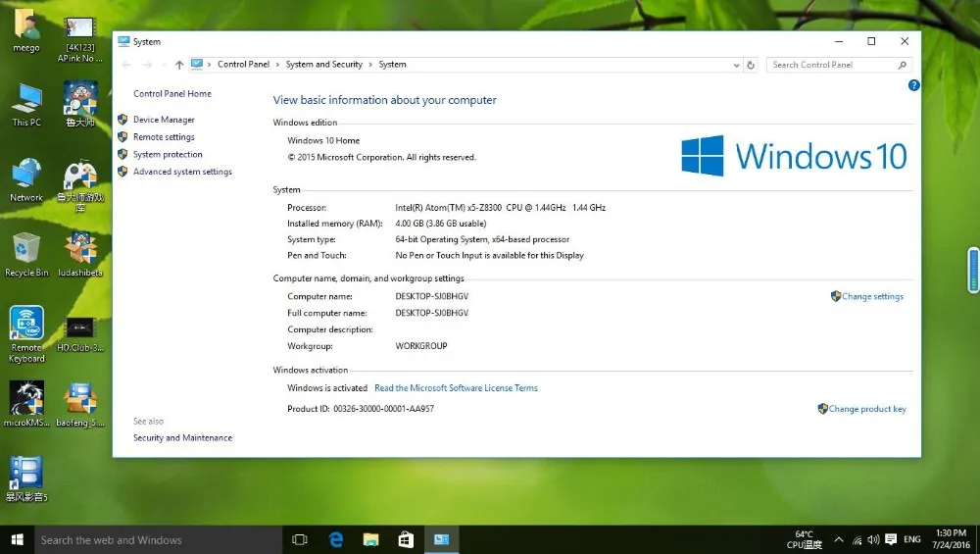Viewport: 980px width, 554px height.
Task: Open the Store from the taskbar
Action: coord(407,539)
